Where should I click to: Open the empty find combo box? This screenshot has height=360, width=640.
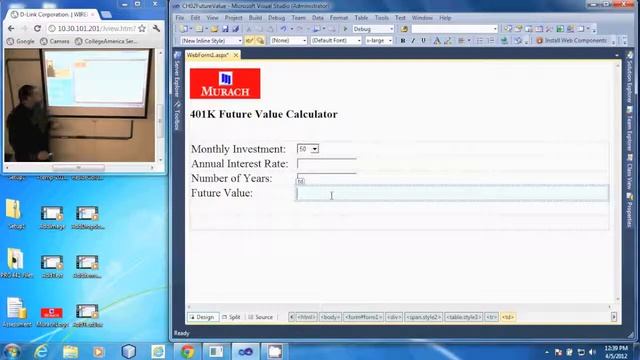(x=454, y=29)
